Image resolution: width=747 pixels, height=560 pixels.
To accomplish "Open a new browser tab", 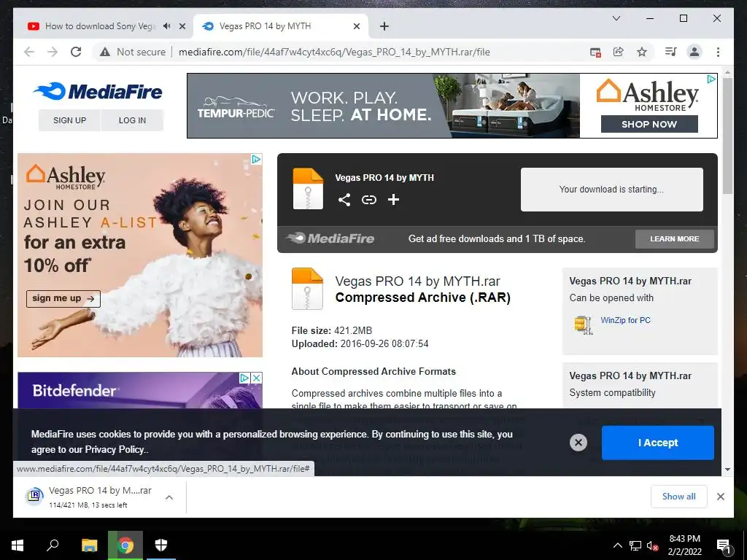I will tap(384, 26).
